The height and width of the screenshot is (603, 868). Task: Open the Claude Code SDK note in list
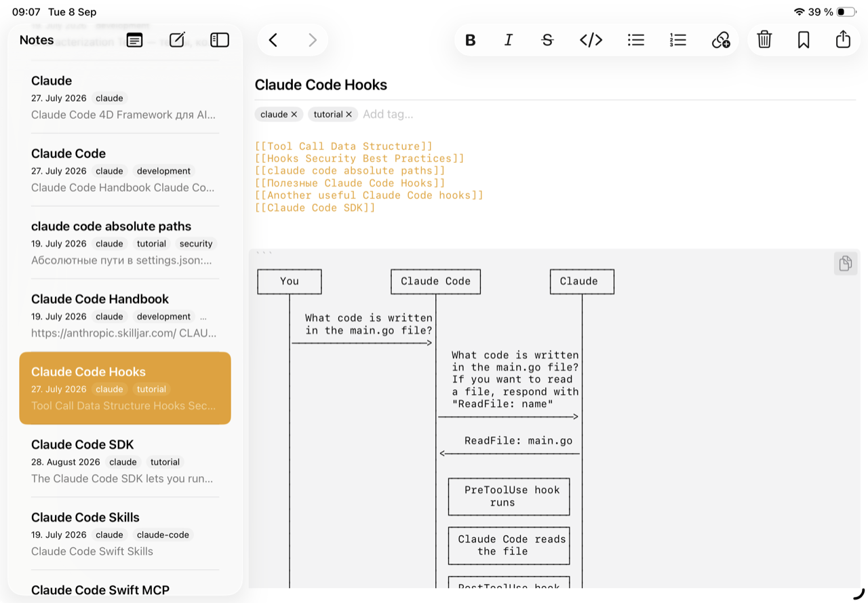[x=125, y=461]
